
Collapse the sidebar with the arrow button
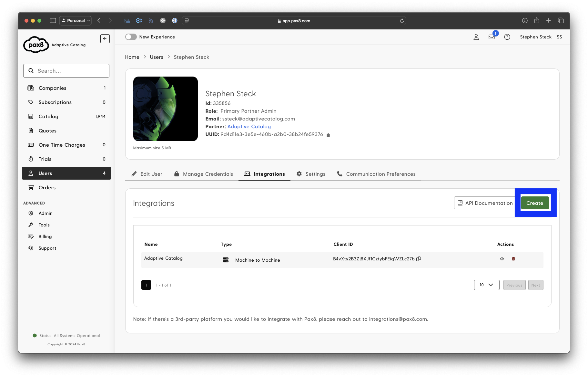105,39
